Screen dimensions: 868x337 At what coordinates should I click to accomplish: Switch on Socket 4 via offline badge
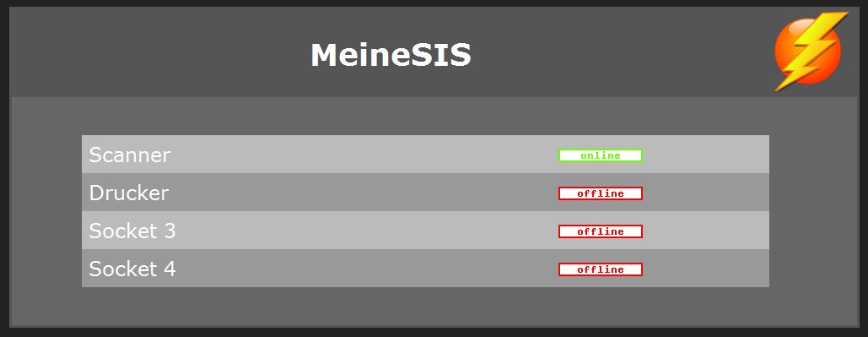pos(601,269)
